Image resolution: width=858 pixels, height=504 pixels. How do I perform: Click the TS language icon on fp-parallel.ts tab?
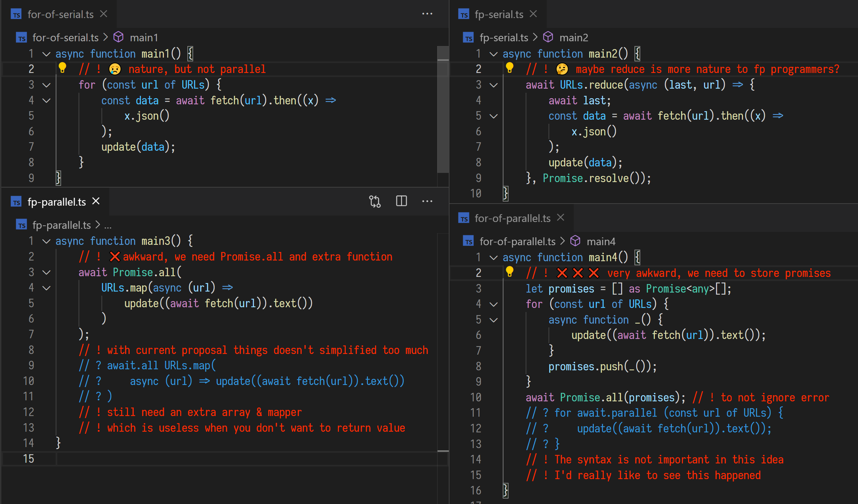[x=17, y=202]
